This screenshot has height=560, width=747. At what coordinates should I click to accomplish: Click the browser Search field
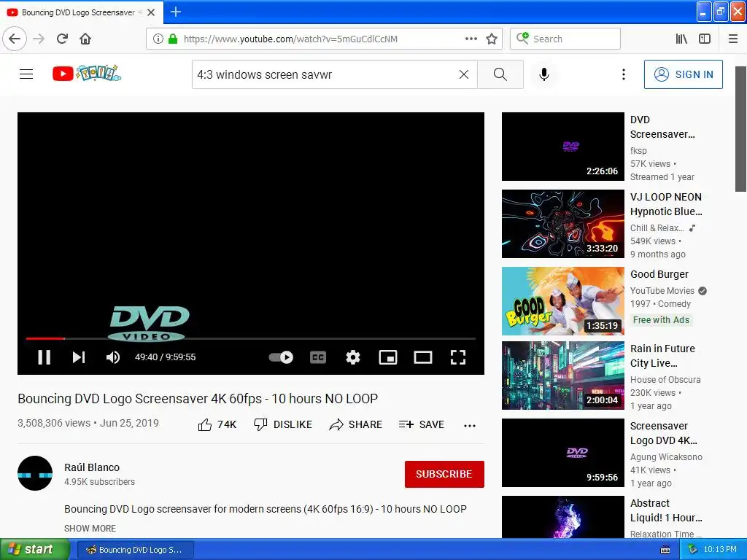[565, 39]
